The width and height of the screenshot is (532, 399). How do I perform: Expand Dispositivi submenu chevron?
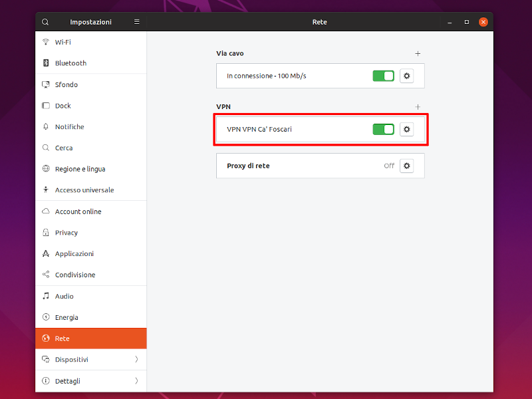coord(136,359)
